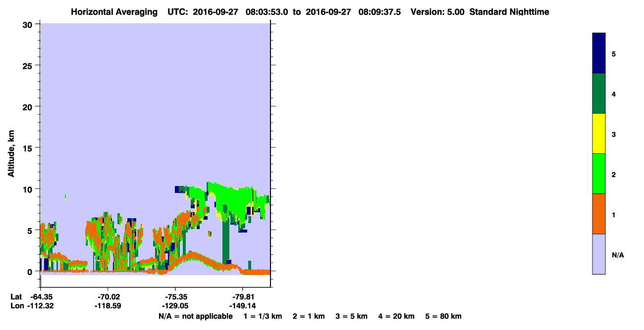644x330 pixels.
Task: Click the '3 = 5 km' legend text
Action: 352,317
